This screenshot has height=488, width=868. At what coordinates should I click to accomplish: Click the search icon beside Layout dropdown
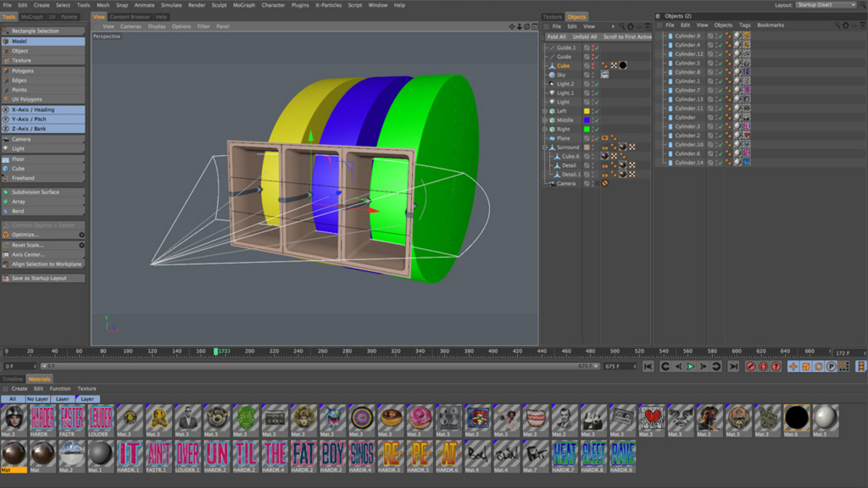tap(863, 5)
